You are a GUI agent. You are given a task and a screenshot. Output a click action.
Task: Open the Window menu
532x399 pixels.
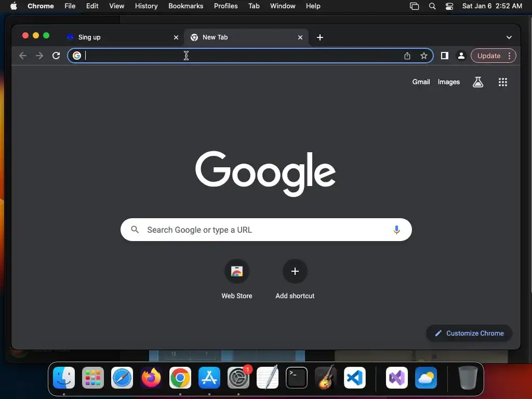[283, 6]
